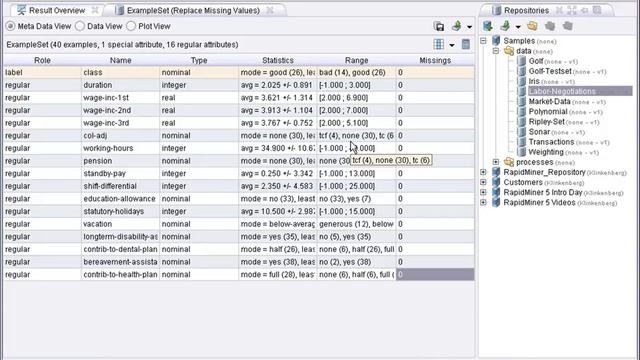Close the Repositories panel with its X icon
The height and width of the screenshot is (360, 640).
tap(559, 10)
